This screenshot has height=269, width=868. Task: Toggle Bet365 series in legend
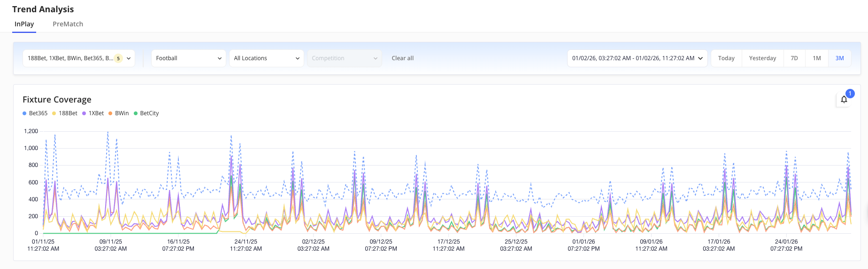click(35, 113)
